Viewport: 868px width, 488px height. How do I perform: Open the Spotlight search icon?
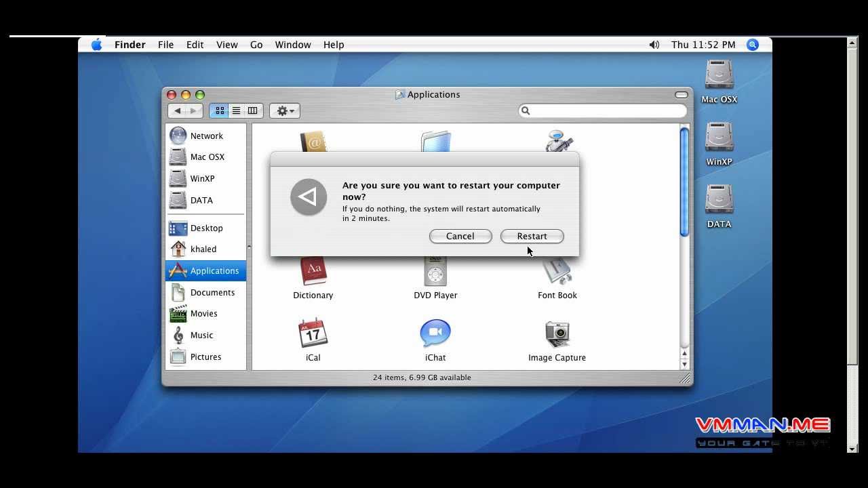tap(753, 45)
